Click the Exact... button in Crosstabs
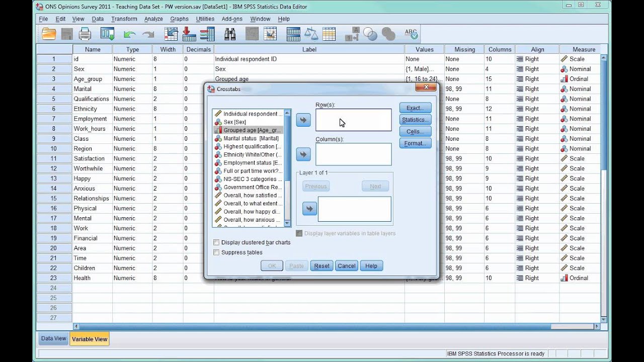 click(415, 108)
